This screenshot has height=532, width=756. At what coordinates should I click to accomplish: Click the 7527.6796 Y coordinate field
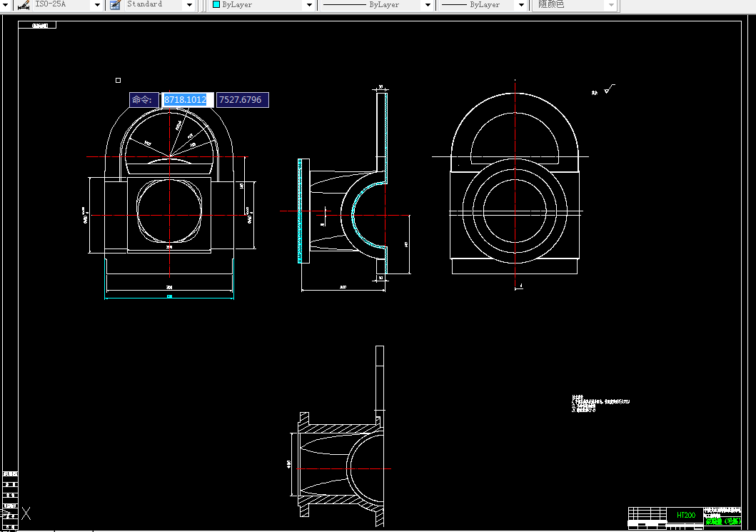(x=243, y=100)
